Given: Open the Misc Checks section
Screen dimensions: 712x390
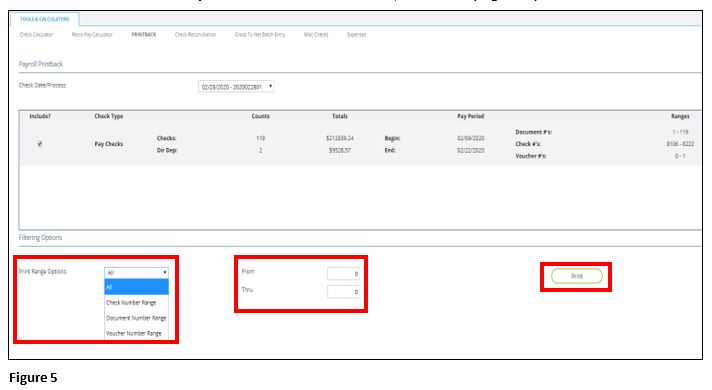Looking at the screenshot, I should [316, 35].
